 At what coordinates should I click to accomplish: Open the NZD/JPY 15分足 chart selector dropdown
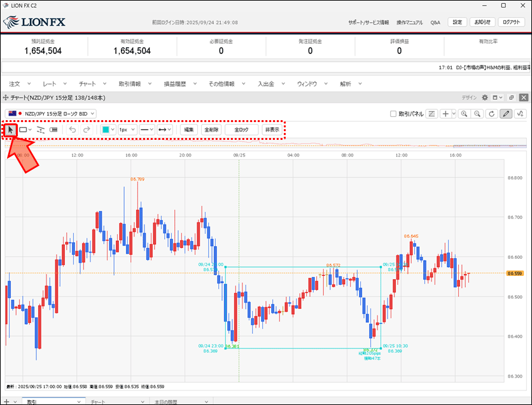(56, 113)
